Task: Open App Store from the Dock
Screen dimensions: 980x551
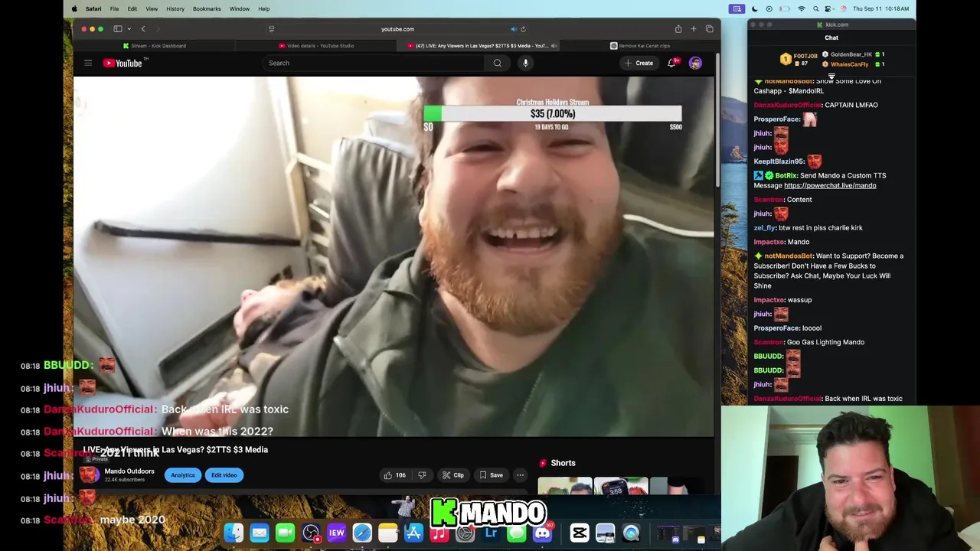Action: click(x=413, y=533)
